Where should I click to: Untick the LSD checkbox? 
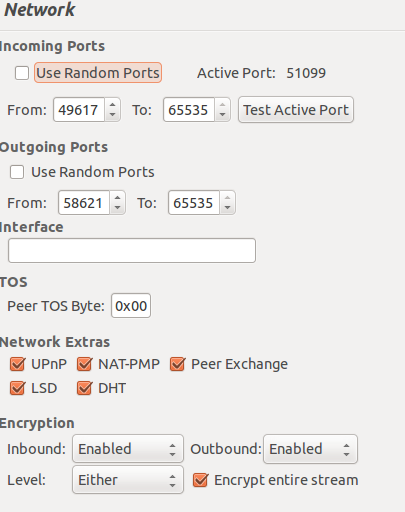click(17, 388)
